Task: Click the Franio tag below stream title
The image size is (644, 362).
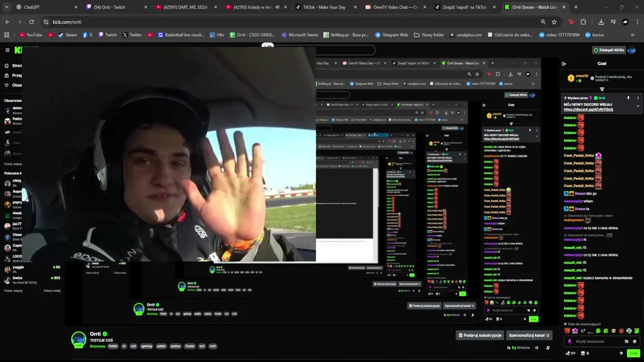Action: [x=190, y=346]
